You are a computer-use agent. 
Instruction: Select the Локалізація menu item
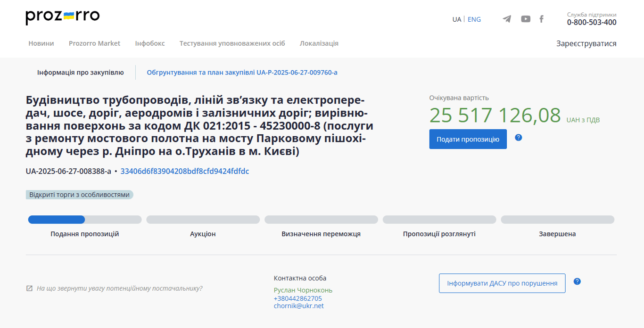point(319,43)
